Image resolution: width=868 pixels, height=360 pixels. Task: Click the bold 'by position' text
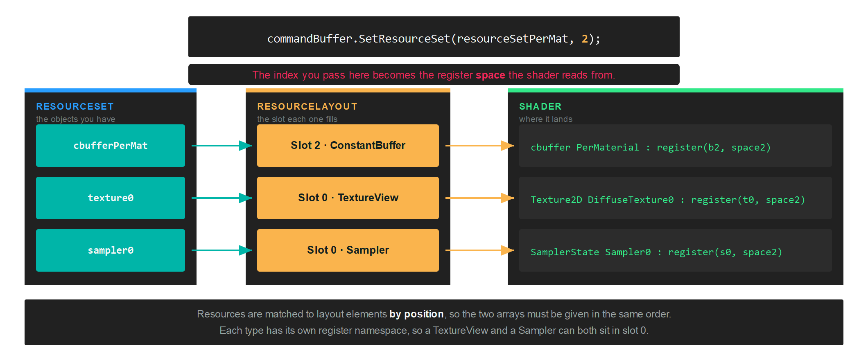point(416,314)
